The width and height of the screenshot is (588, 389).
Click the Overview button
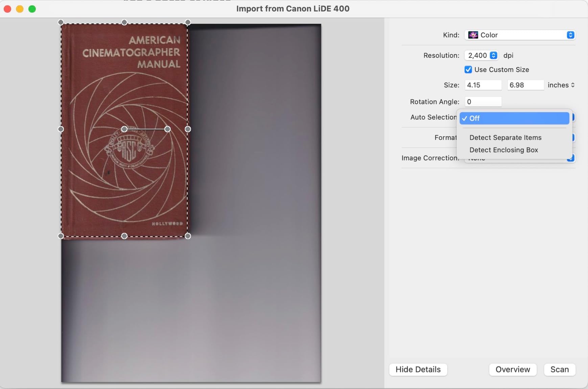click(x=513, y=369)
